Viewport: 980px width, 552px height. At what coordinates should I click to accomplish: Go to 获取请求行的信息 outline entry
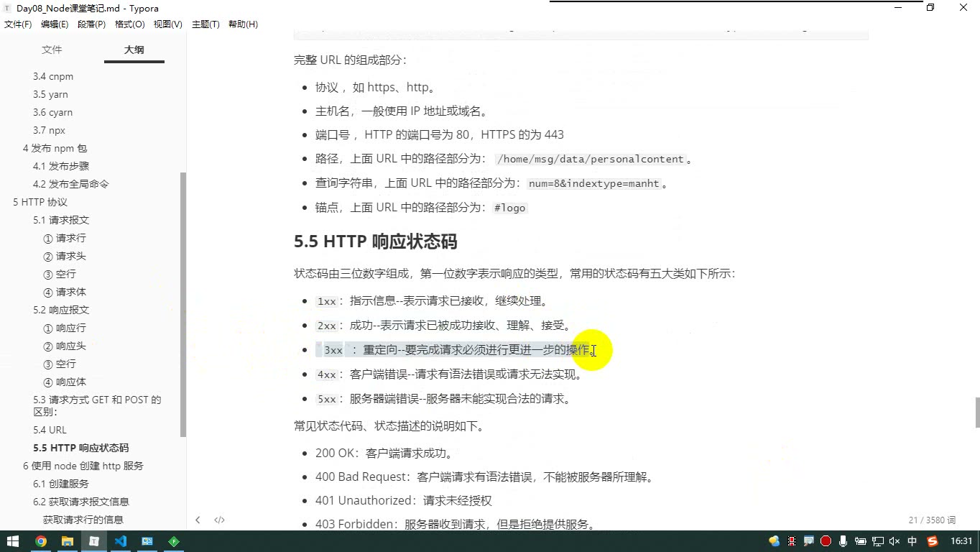point(83,520)
